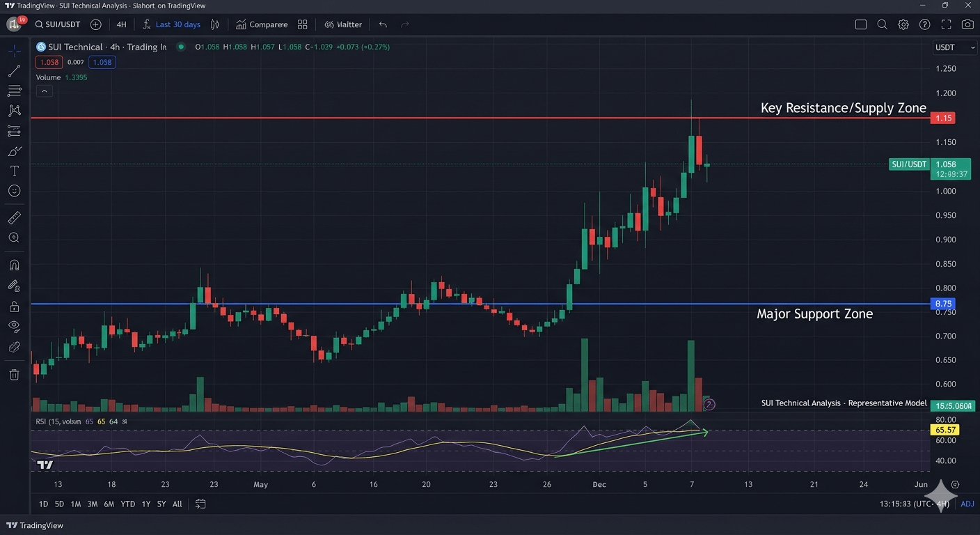Click the RSI indicator legend
This screenshot has width=980, height=535.
coord(81,421)
